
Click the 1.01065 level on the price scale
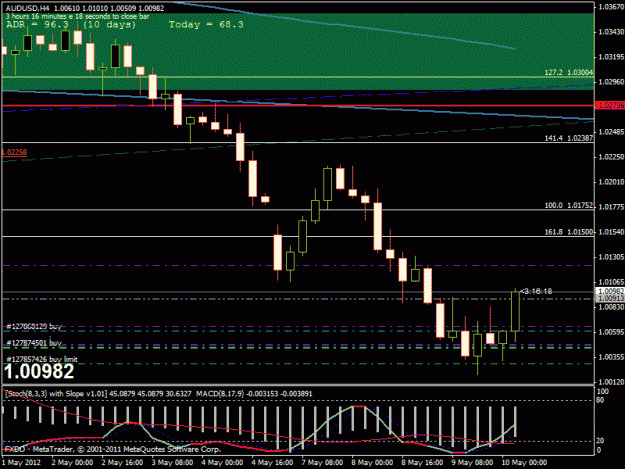click(611, 282)
